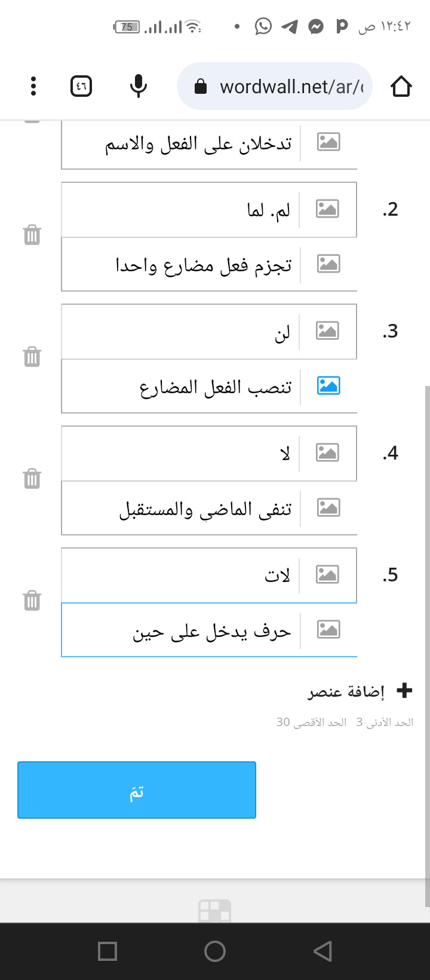The image size is (430, 980).
Task: Click the blue image icon beside تنصب الفعل المضارع
Action: [328, 386]
